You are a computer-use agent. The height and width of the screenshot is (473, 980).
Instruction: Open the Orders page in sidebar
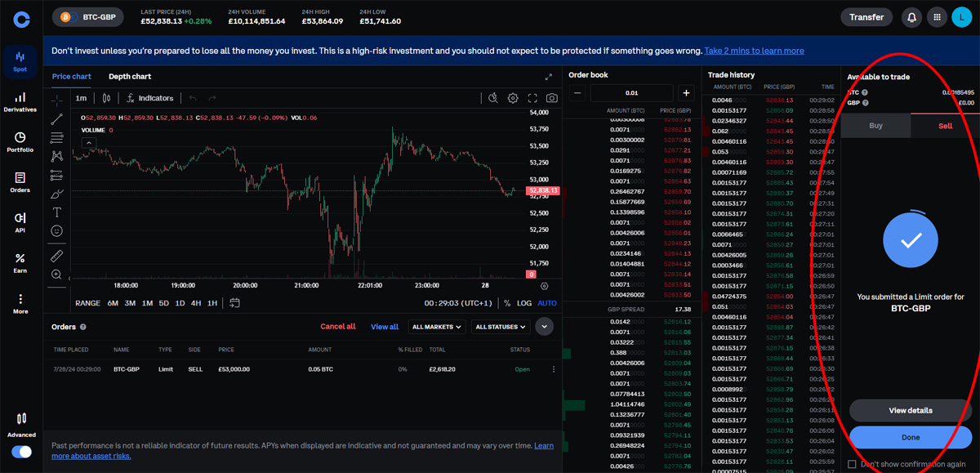coord(20,182)
